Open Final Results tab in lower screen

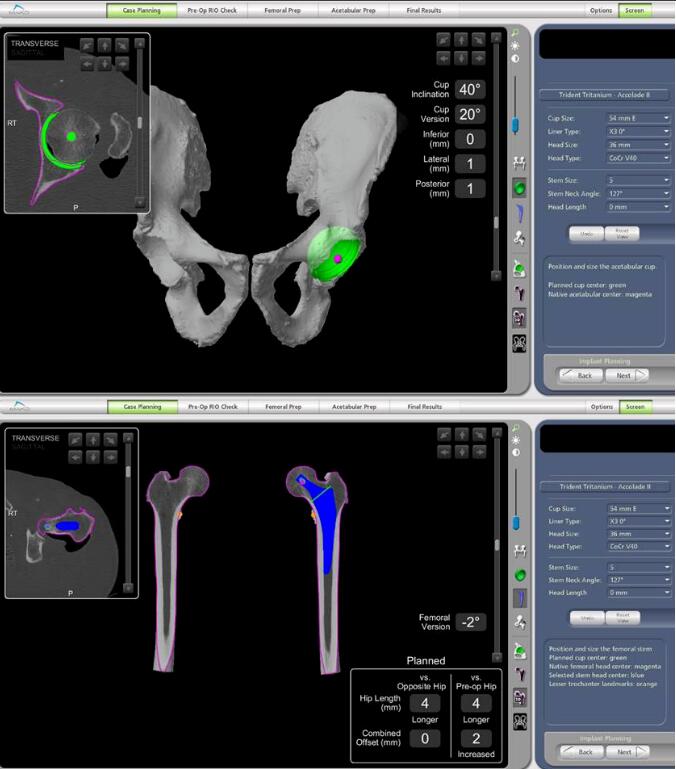424,407
